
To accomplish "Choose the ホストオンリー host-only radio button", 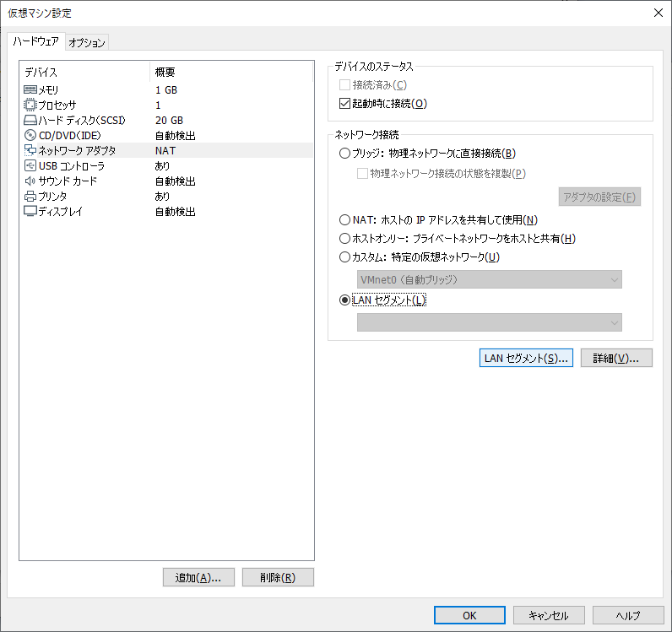I will click(x=344, y=238).
